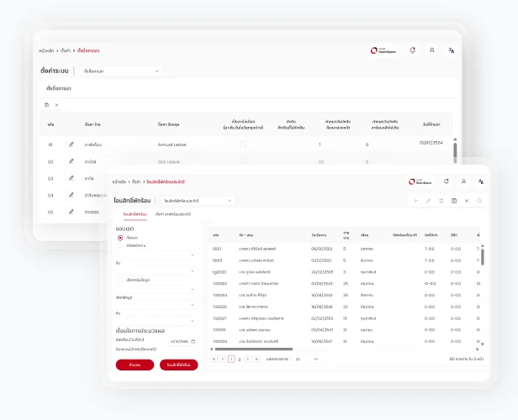Switch to the first red underlined tab
The width and height of the screenshot is (518, 420).
pyautogui.click(x=135, y=214)
